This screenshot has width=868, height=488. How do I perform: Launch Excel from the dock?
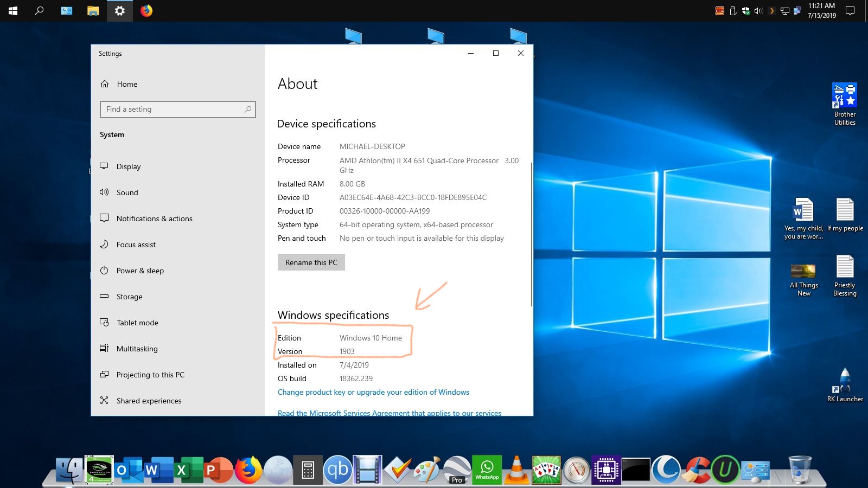point(189,470)
